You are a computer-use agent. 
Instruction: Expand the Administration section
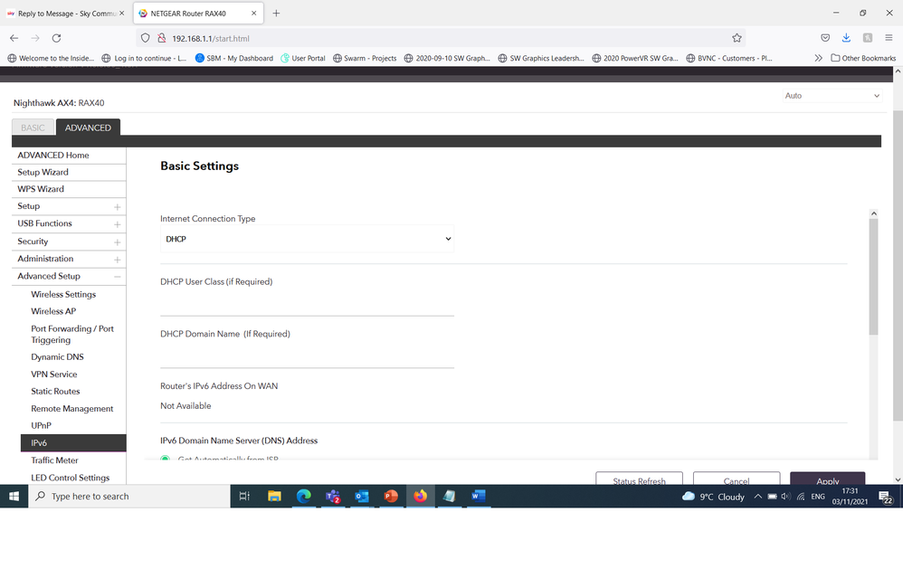coord(117,260)
